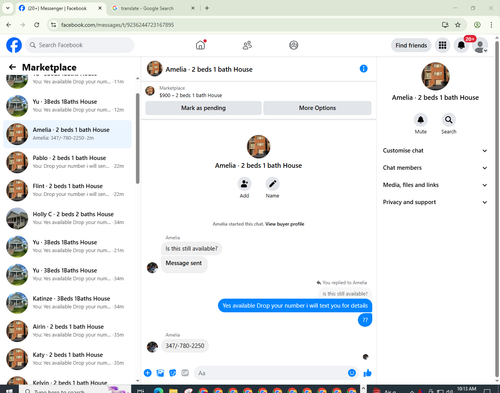Open the Flint 2 beds 1 bath House chat

[x=67, y=190]
